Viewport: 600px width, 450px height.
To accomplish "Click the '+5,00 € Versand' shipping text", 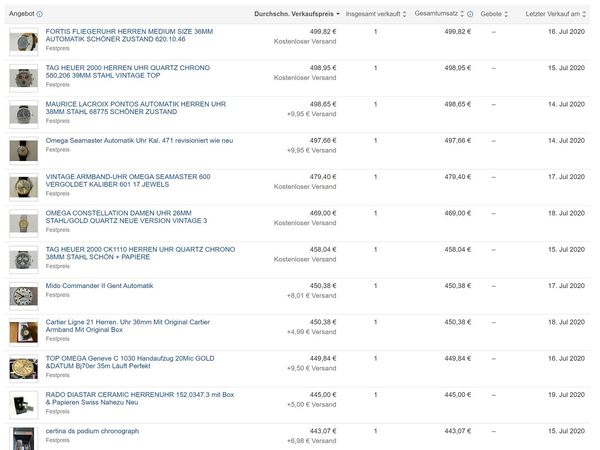I will click(311, 405).
